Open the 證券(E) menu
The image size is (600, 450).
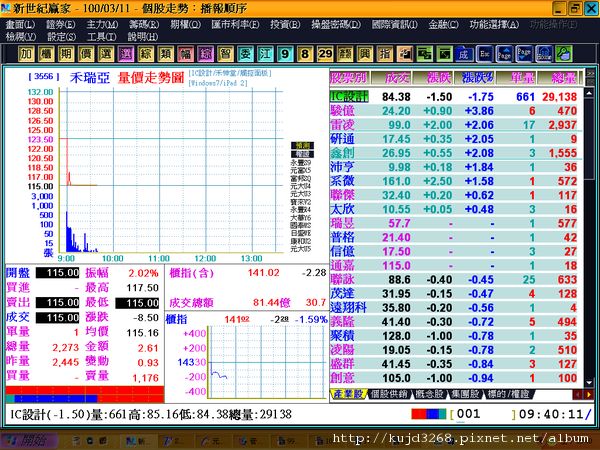(61, 24)
